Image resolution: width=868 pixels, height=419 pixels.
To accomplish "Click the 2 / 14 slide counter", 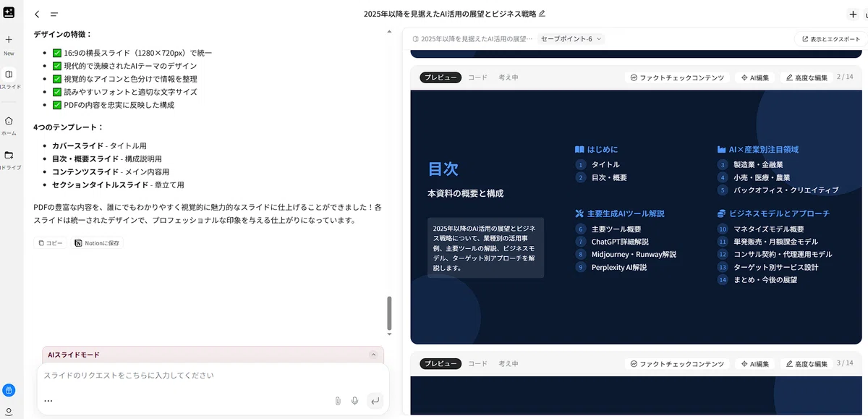I will coord(845,77).
